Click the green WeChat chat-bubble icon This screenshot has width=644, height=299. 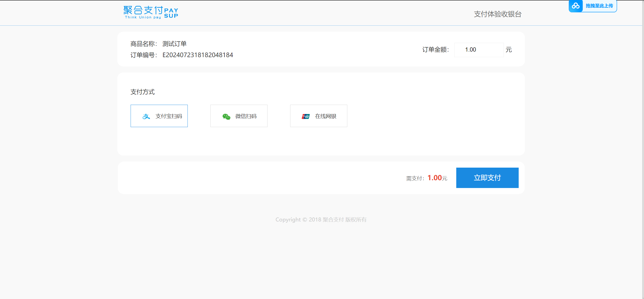(226, 117)
